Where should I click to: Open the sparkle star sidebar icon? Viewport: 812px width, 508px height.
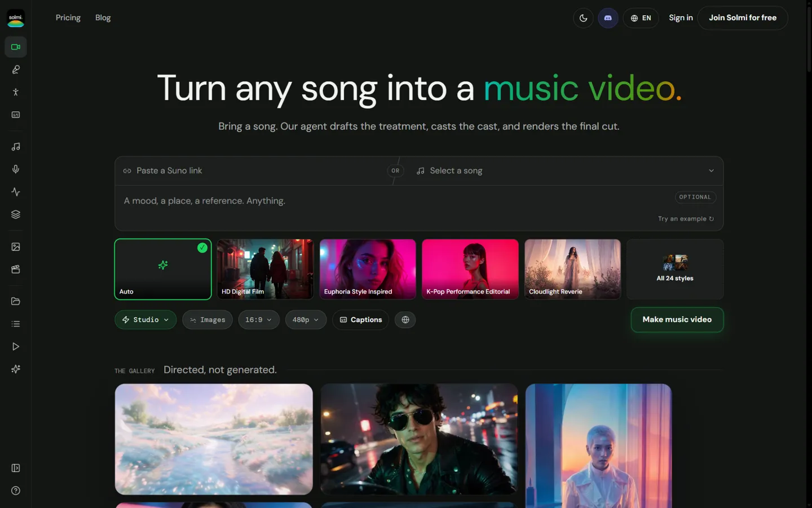tap(16, 369)
